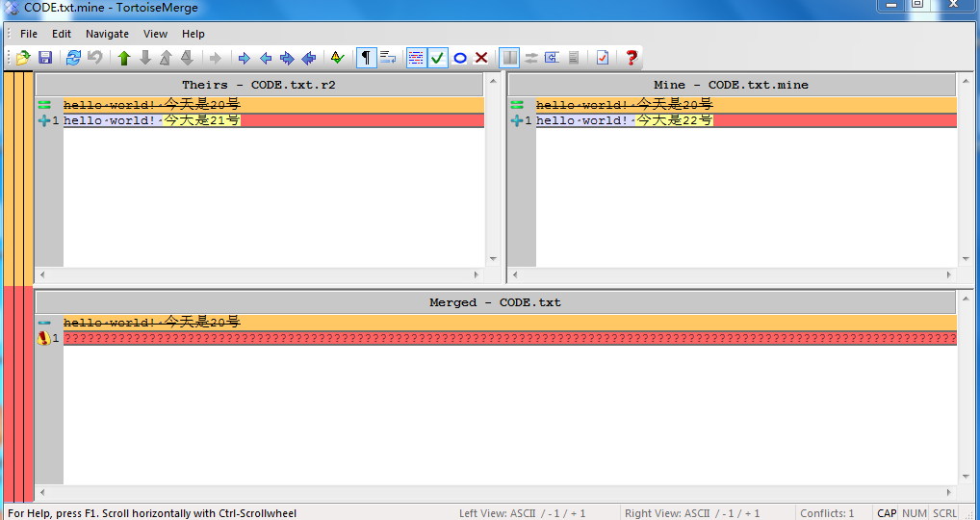
Task: Click scroll-right arrow under Merged pane
Action: click(949, 492)
